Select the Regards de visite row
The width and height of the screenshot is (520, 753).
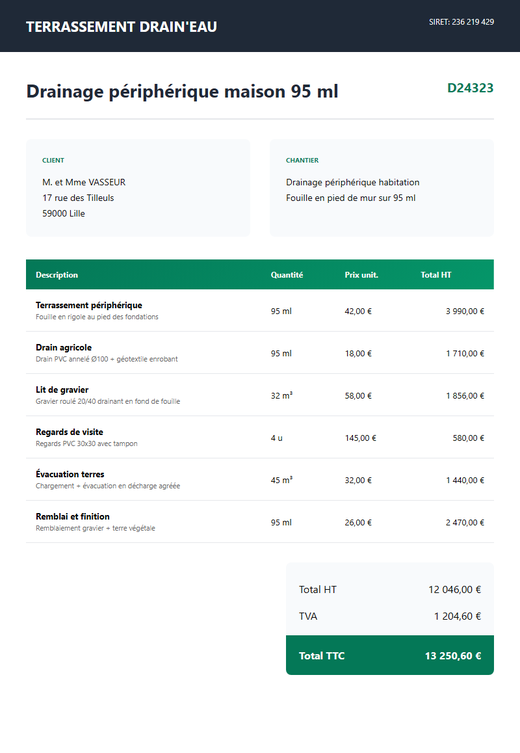[x=260, y=437]
